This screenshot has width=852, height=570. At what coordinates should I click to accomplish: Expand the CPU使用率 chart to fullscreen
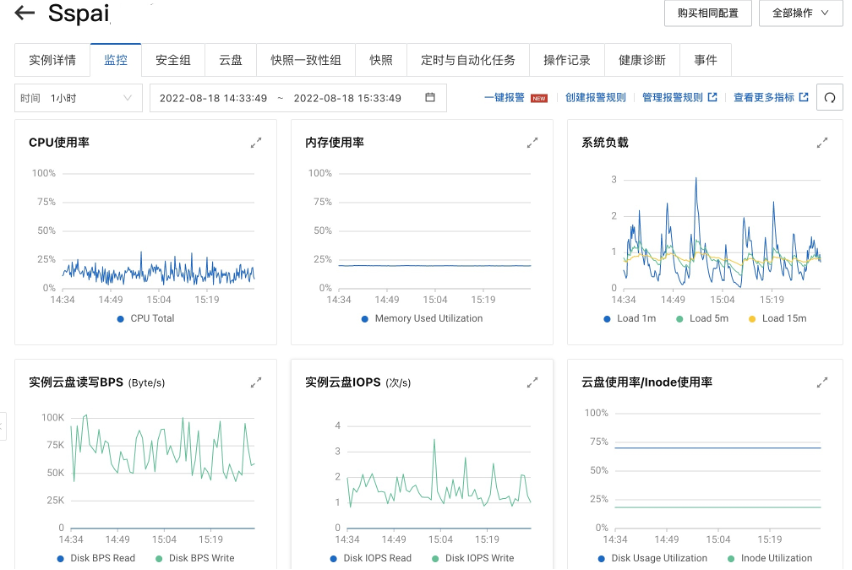click(256, 143)
